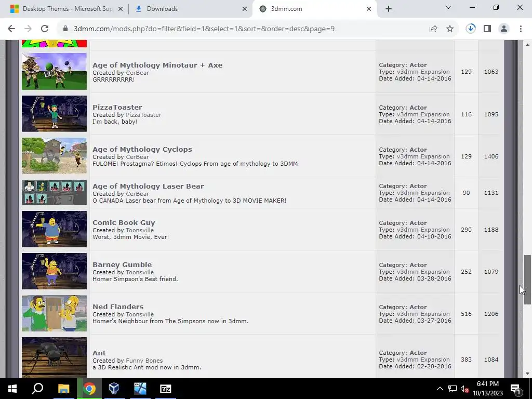This screenshot has width=532, height=399.
Task: Open Chrome profile avatar
Action: pos(504,29)
